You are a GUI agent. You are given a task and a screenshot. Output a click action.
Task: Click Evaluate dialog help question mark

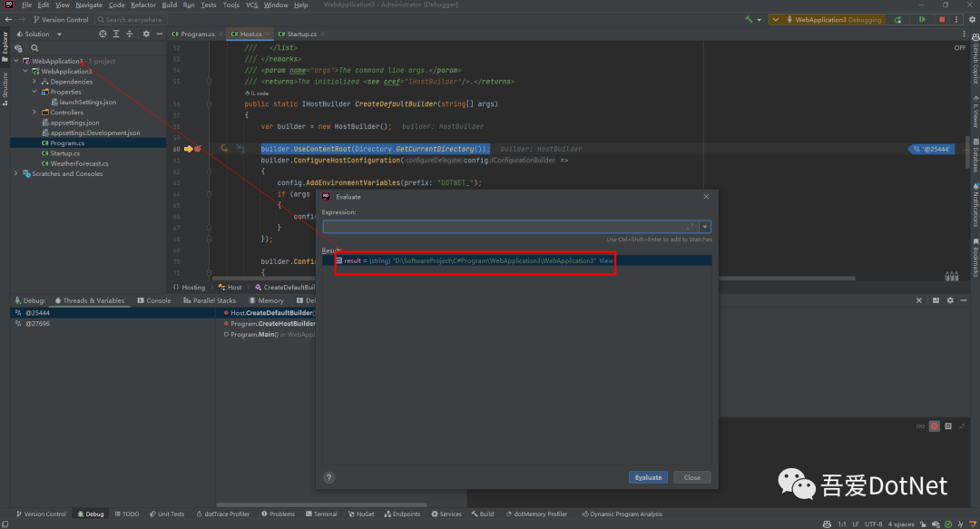pyautogui.click(x=328, y=477)
